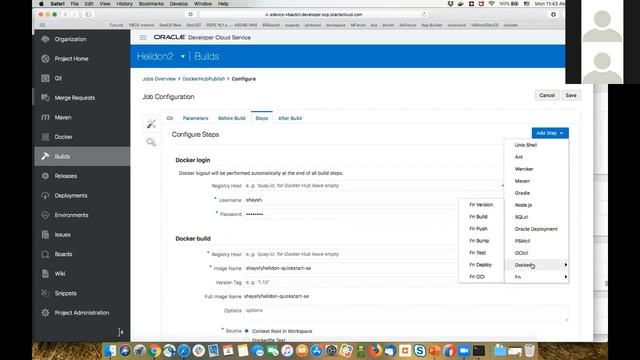The image size is (640, 360).
Task: Choose PSMcli from the step menu
Action: pos(536,241)
